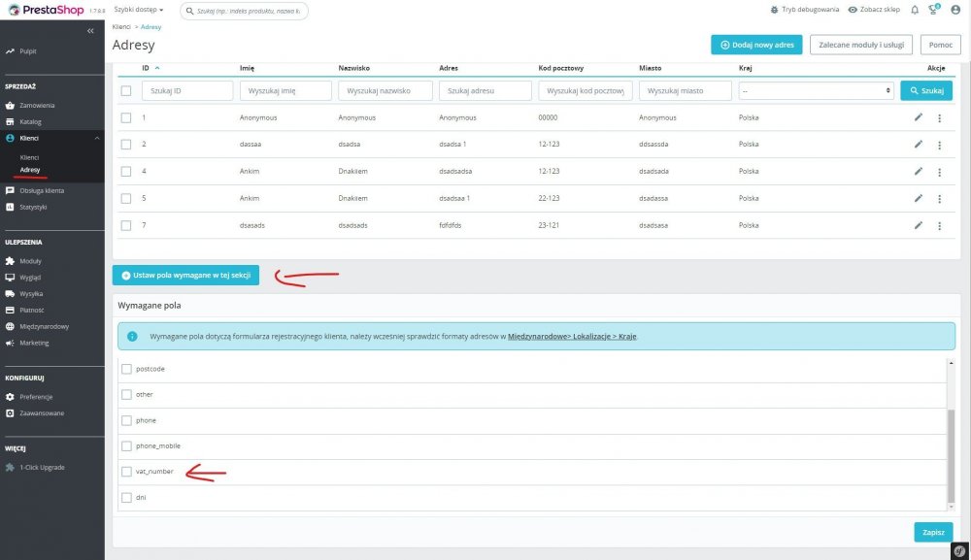The height and width of the screenshot is (560, 971).
Task: Open the user profile avatar icon
Action: pyautogui.click(x=955, y=10)
